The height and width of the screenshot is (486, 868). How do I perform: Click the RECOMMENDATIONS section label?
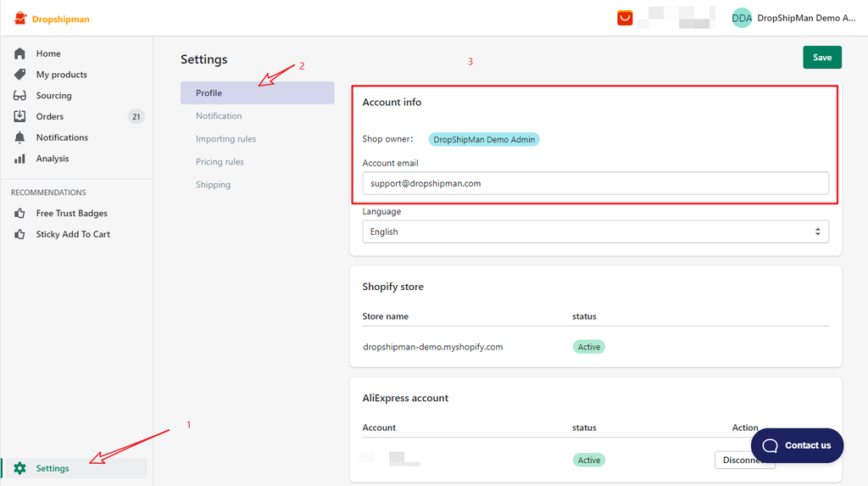tap(48, 193)
